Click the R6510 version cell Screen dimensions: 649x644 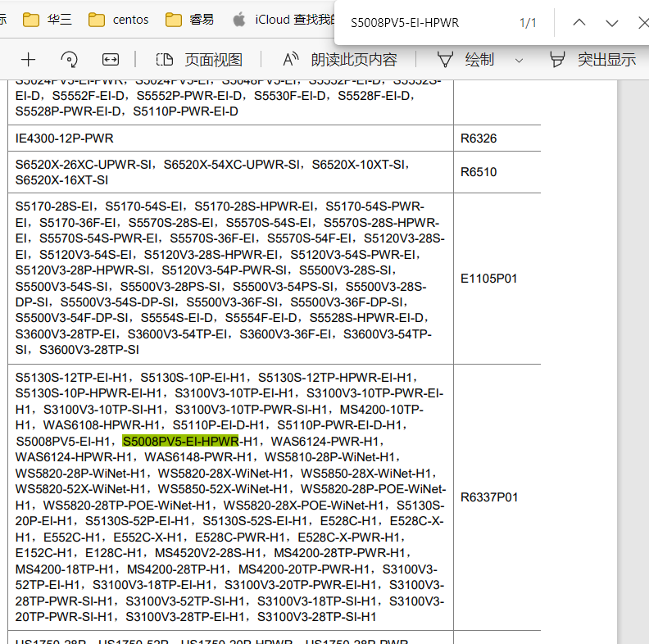coord(479,172)
